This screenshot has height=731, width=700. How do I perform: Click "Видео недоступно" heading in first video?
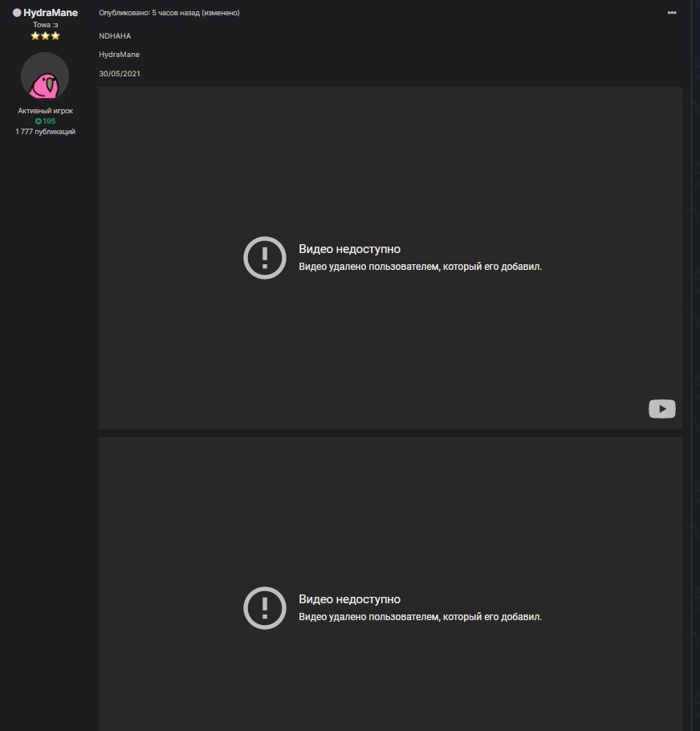click(x=349, y=249)
